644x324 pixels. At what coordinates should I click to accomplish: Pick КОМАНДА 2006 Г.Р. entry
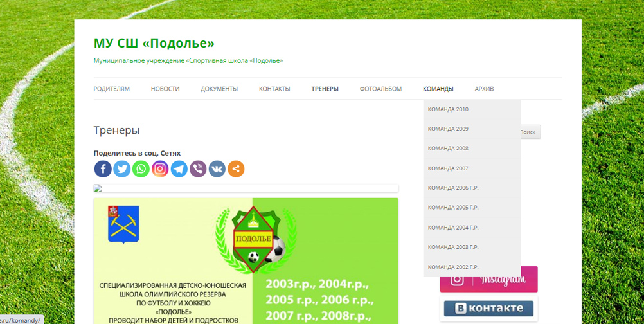pos(453,188)
